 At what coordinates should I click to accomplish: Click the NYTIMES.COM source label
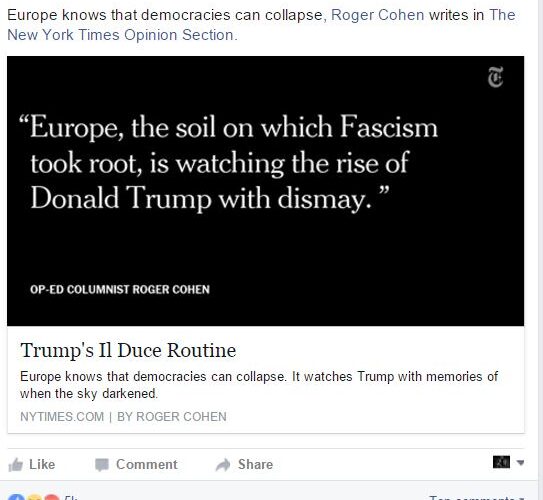(62, 417)
